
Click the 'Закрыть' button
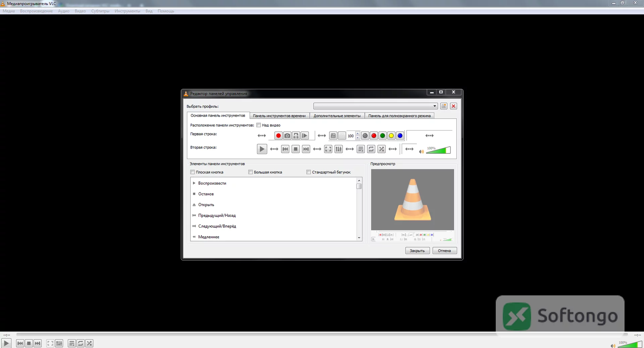tap(418, 251)
